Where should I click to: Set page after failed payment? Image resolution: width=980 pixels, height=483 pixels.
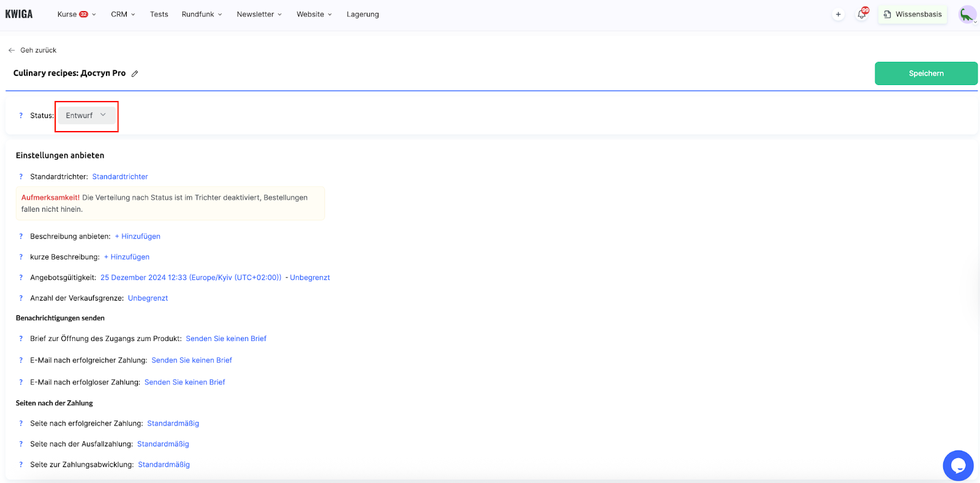(x=163, y=444)
